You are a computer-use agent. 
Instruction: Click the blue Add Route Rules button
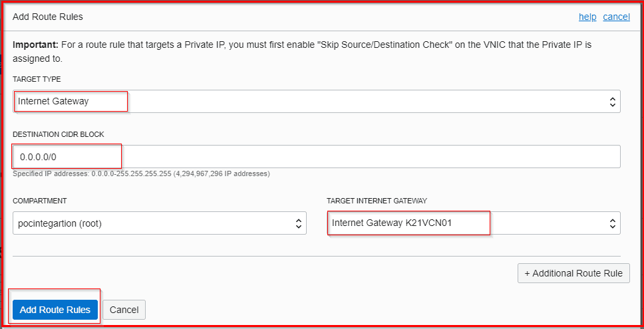(x=55, y=310)
